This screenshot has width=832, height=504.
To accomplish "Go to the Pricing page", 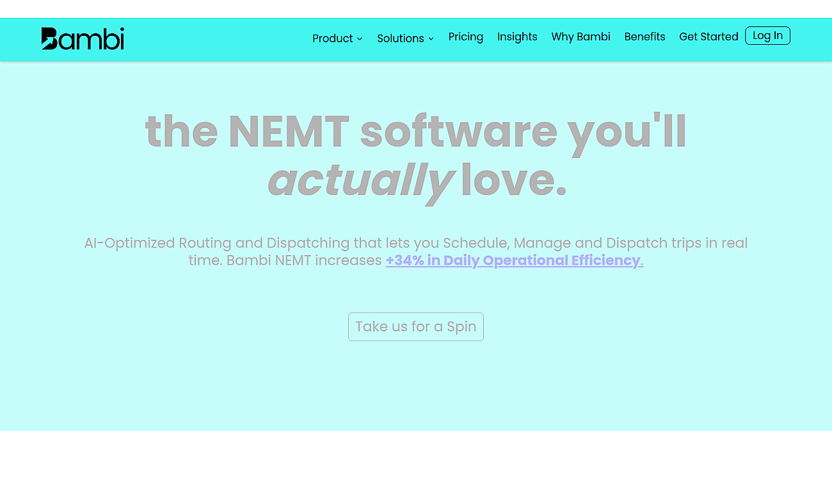I will (x=466, y=36).
